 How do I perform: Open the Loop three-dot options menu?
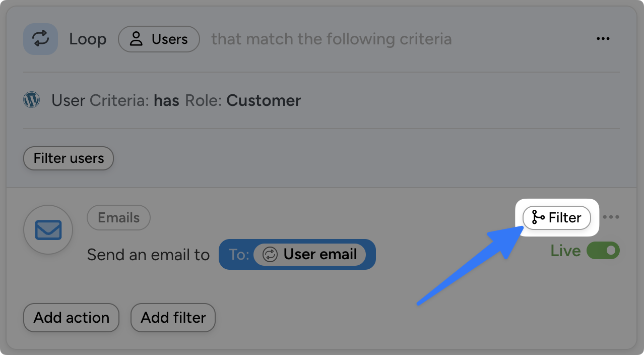point(603,39)
